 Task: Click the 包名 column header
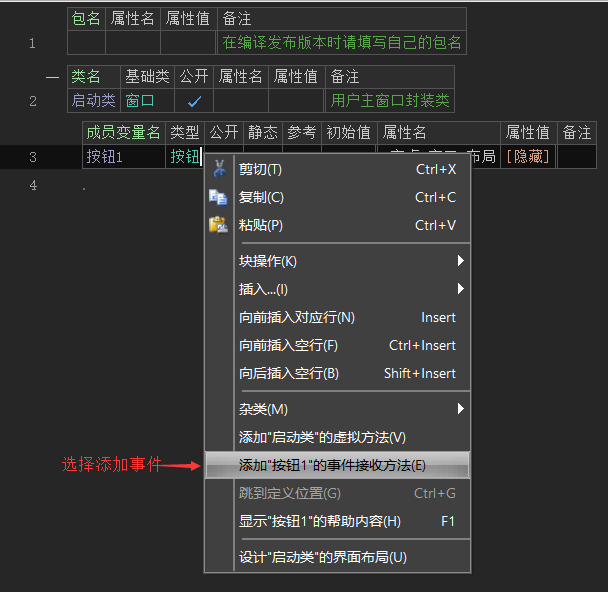click(86, 19)
